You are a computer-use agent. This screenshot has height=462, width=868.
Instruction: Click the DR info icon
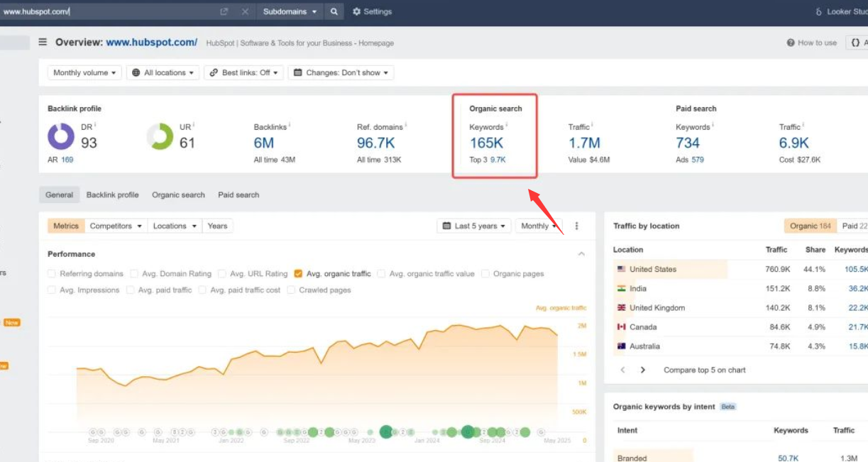[95, 125]
